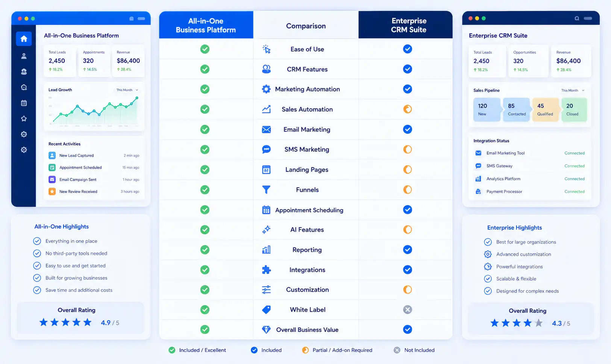Click the Email Campaign Sent activity icon
Image resolution: width=611 pixels, height=364 pixels.
52,179
